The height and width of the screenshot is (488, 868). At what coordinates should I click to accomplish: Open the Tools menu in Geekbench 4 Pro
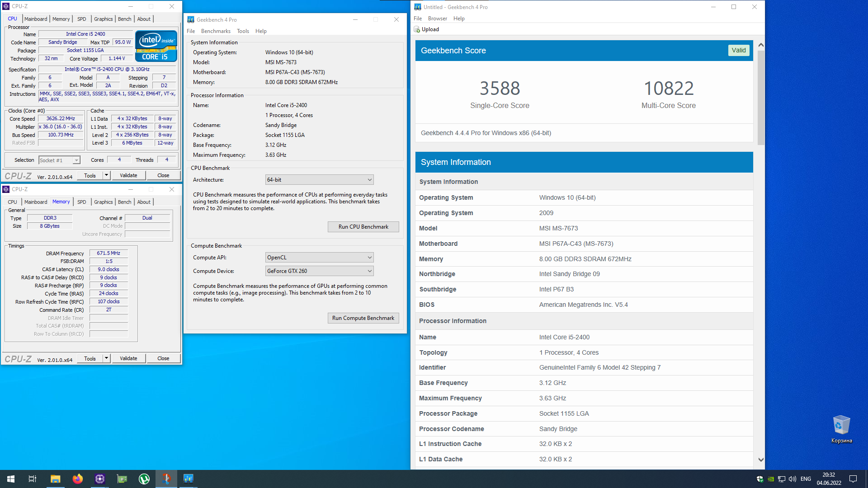[x=243, y=31]
